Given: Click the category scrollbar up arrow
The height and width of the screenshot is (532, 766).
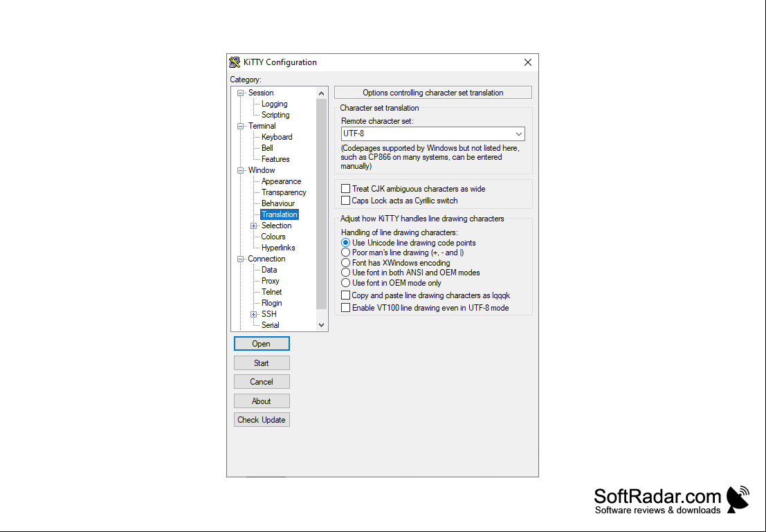Looking at the screenshot, I should click(x=321, y=93).
